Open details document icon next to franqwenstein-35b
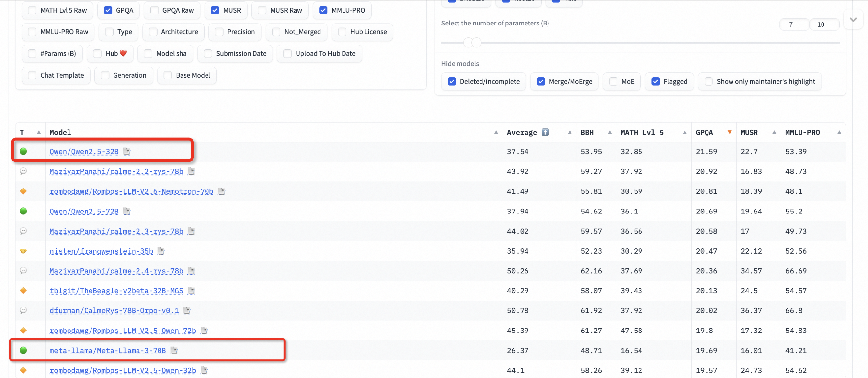The width and height of the screenshot is (868, 378). pyautogui.click(x=161, y=251)
